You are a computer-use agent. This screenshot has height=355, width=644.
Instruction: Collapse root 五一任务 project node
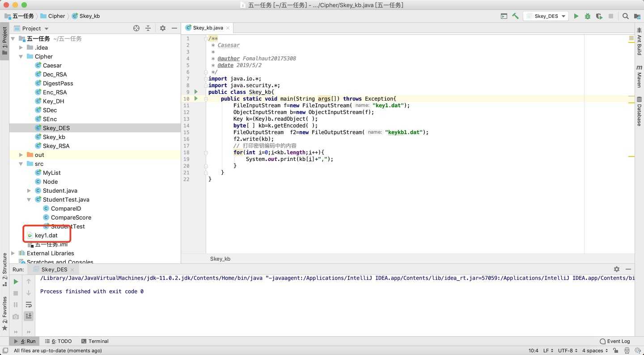click(x=13, y=38)
